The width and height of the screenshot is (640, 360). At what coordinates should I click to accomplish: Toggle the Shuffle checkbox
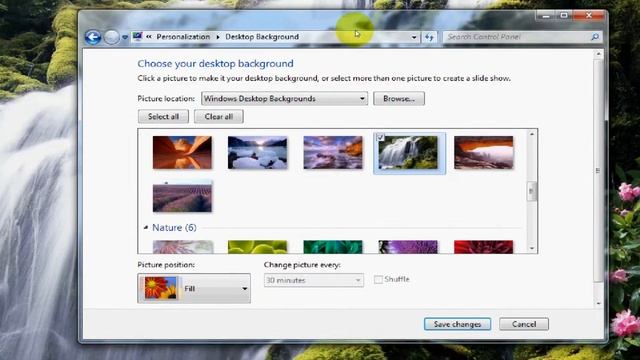[x=378, y=280]
